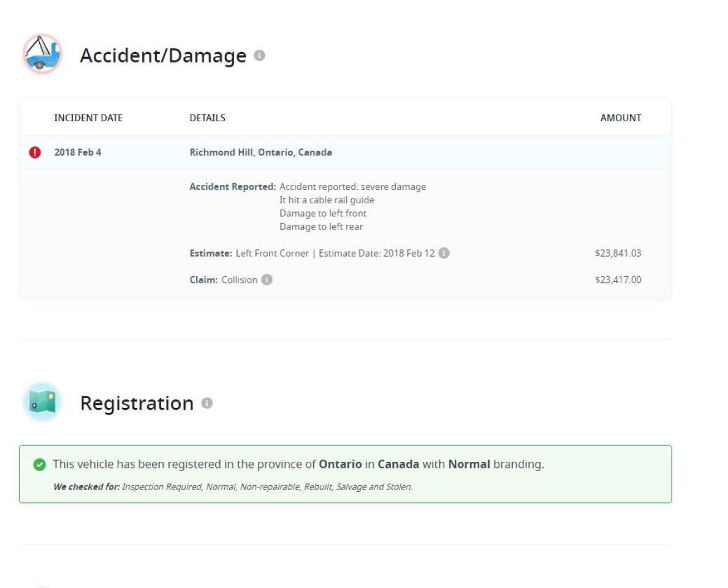
Task: Click the INCIDENT DATE column header
Action: (88, 118)
